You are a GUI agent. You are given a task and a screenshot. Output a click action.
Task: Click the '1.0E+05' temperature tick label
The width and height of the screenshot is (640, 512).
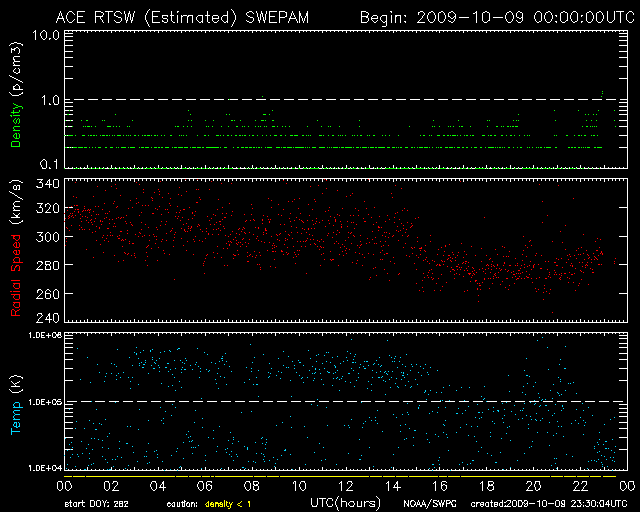[45, 403]
